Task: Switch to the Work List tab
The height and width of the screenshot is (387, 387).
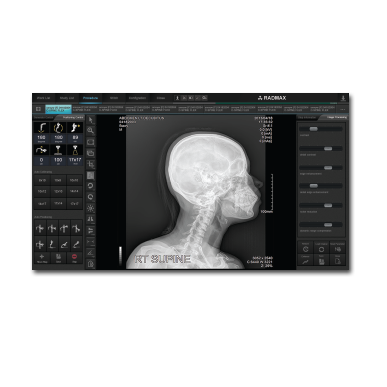Action: pyautogui.click(x=43, y=98)
